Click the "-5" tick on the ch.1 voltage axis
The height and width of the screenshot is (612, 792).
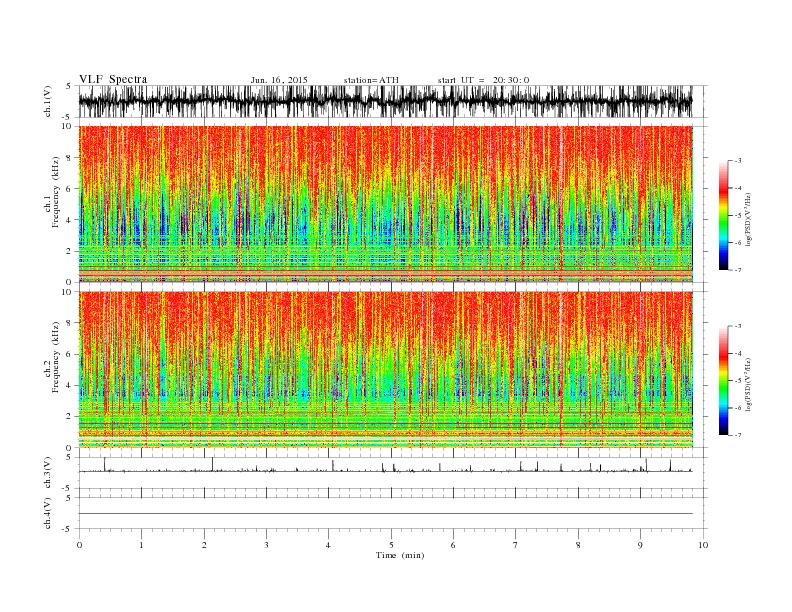coord(68,117)
